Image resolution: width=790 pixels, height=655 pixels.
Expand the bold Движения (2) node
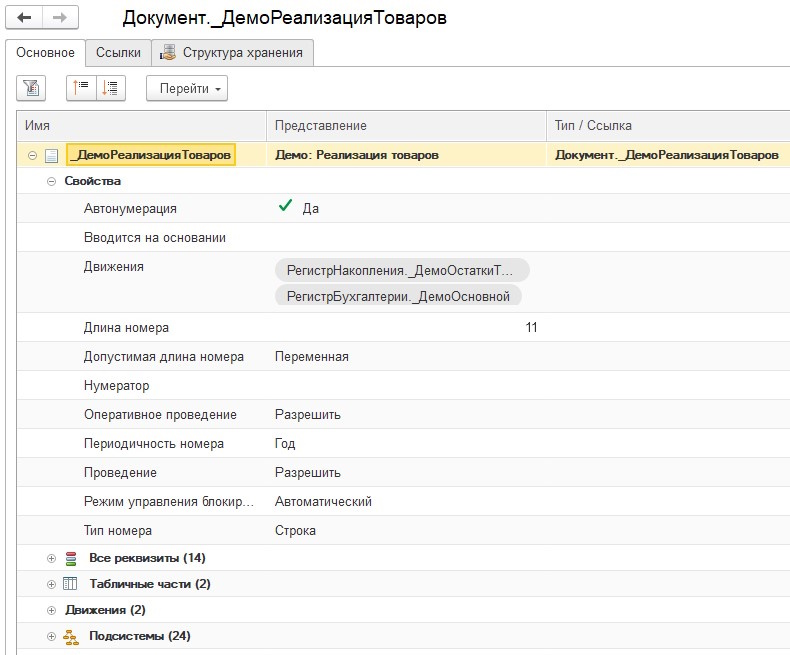(51, 611)
